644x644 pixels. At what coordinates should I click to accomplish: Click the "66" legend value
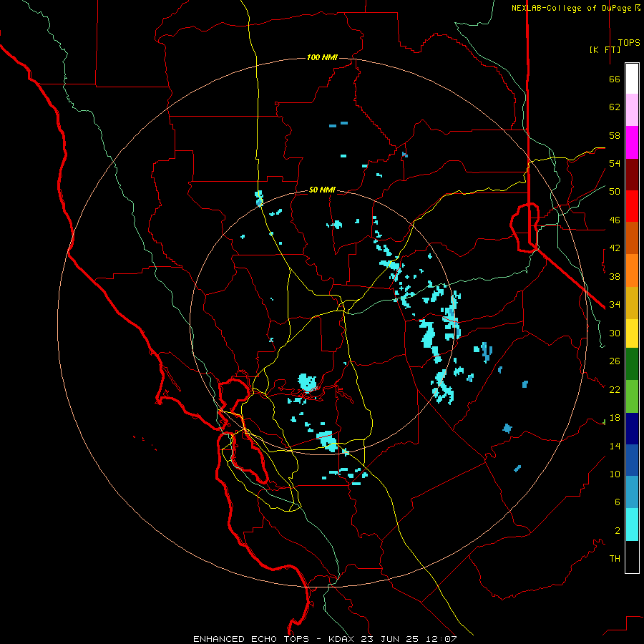[x=615, y=79]
